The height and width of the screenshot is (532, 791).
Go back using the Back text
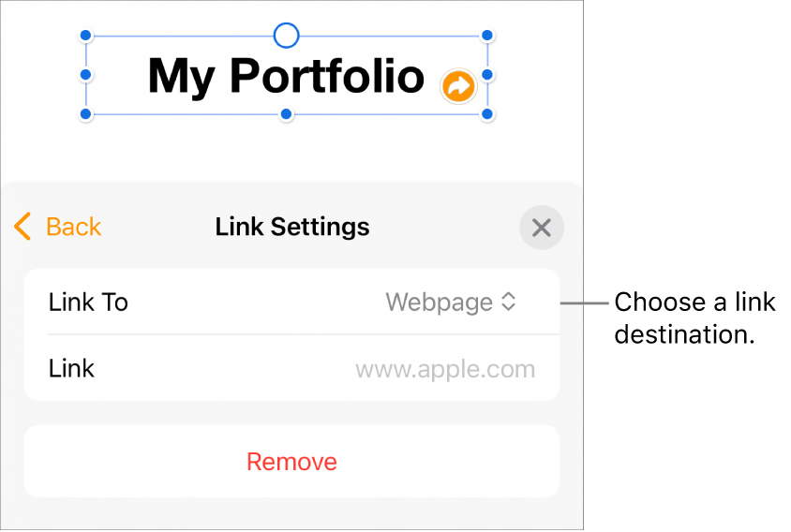tap(73, 227)
